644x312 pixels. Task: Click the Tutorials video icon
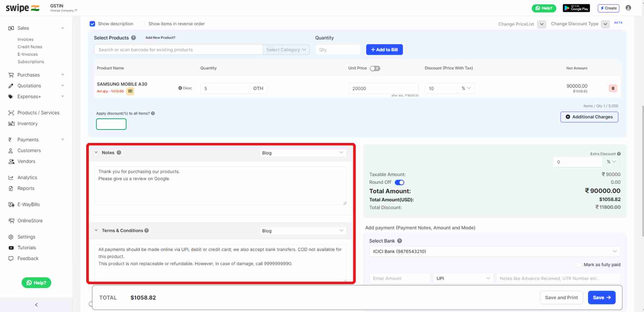pyautogui.click(x=11, y=248)
